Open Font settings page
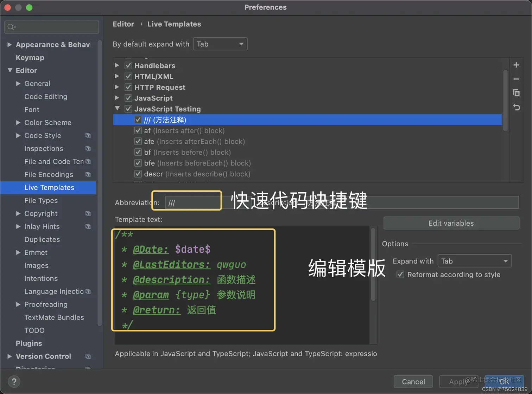The image size is (532, 394). click(32, 110)
